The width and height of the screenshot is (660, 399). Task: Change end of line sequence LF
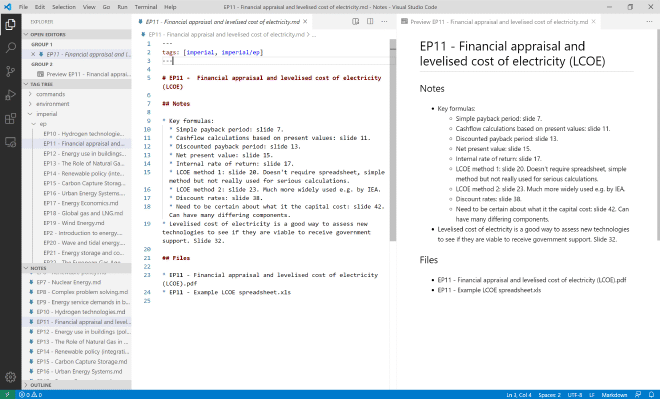coord(591,395)
